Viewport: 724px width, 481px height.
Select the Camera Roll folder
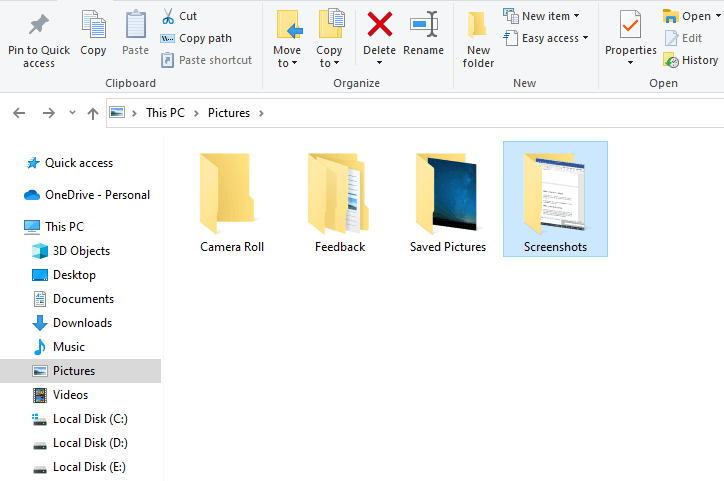(232, 202)
